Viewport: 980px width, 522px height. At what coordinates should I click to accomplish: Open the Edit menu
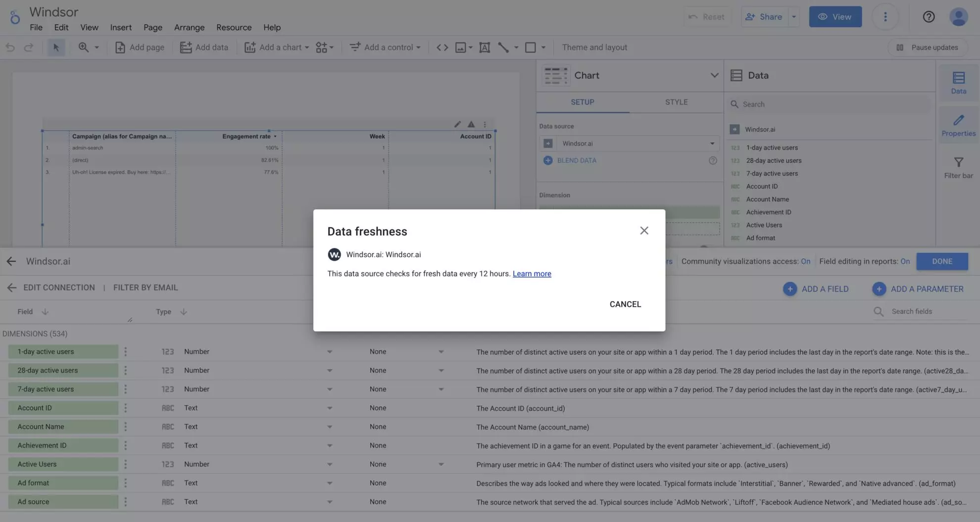[x=61, y=28]
